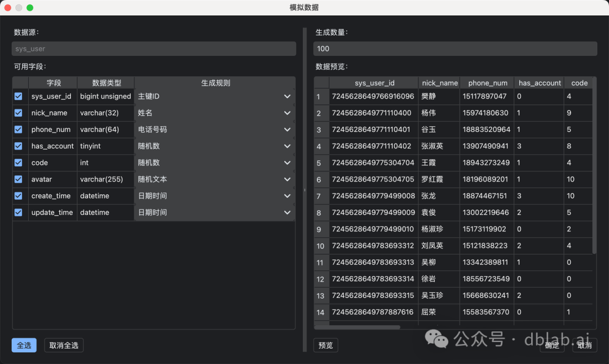Open the 主键ID generation rule dropdown

pyautogui.click(x=287, y=96)
